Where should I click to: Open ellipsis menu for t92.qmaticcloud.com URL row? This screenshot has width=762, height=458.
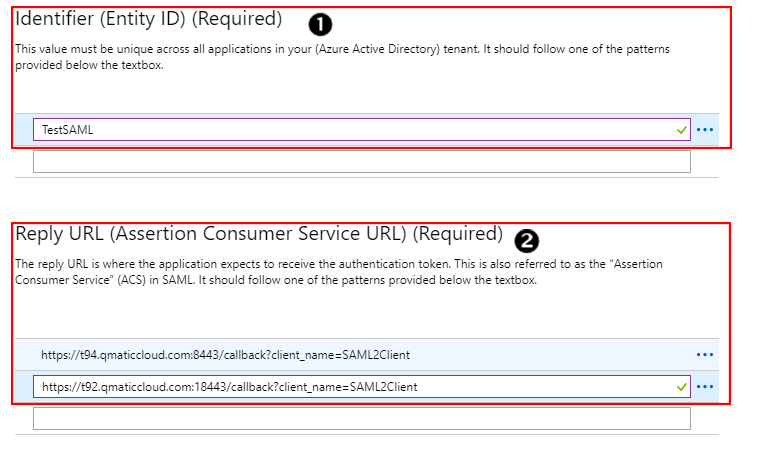[705, 386]
